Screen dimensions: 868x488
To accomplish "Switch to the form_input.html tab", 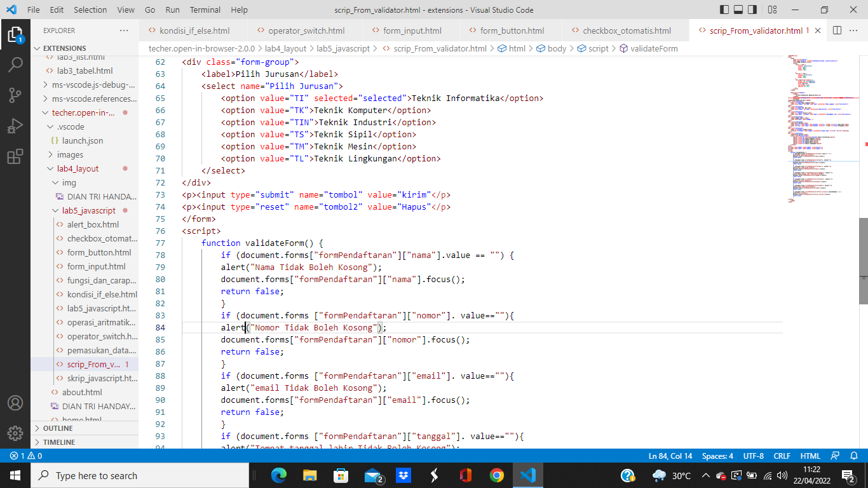I will click(410, 30).
